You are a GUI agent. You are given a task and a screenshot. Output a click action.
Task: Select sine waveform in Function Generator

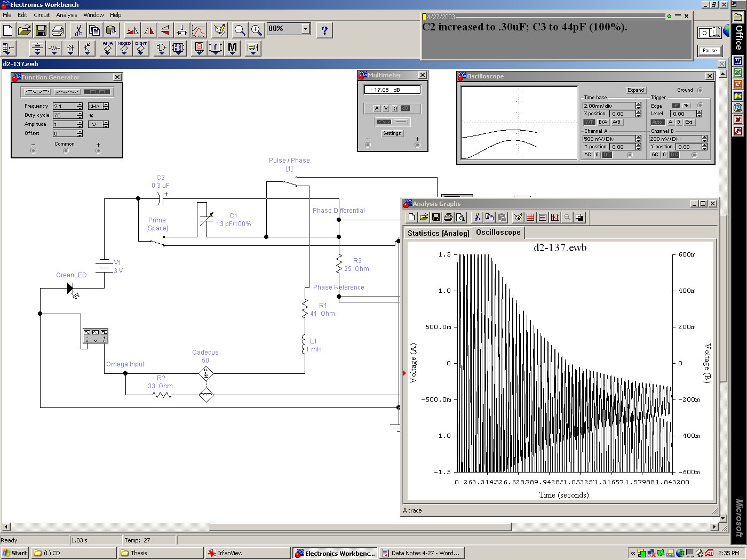(x=37, y=92)
